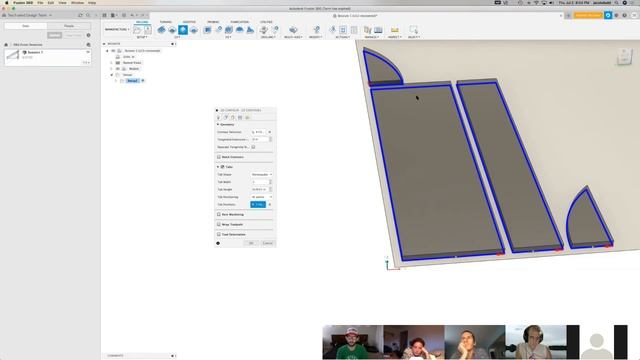Enable the Stock Contours checkbox
The image size is (640, 360).
click(x=219, y=157)
